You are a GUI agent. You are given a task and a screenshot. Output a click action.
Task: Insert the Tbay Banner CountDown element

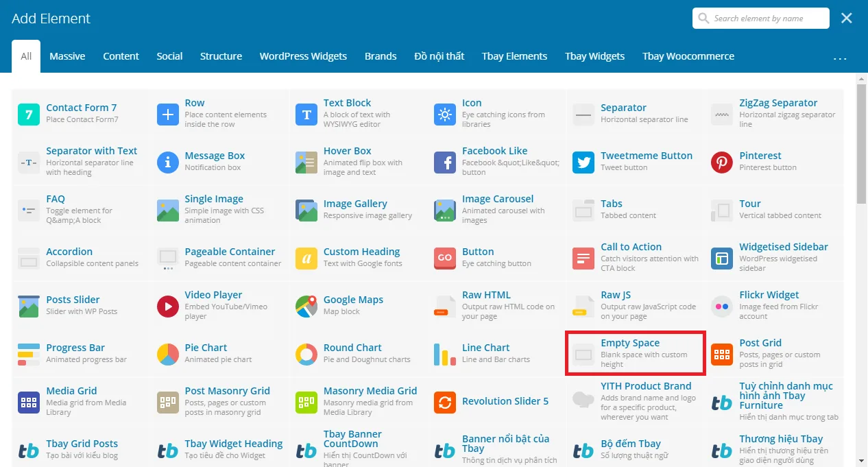[359, 448]
